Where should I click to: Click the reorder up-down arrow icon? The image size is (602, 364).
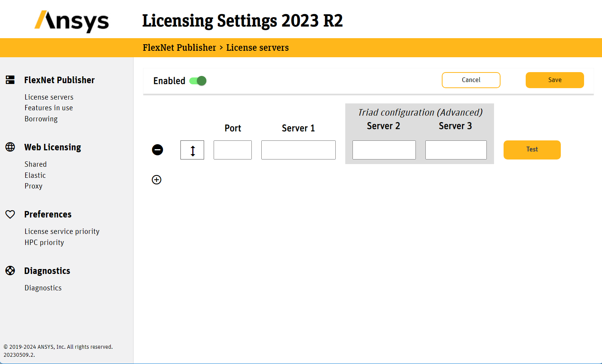click(192, 150)
